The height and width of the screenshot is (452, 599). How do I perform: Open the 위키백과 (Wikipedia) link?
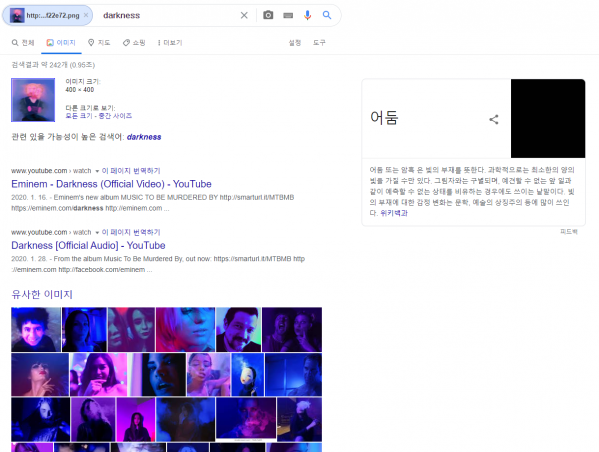pyautogui.click(x=394, y=213)
